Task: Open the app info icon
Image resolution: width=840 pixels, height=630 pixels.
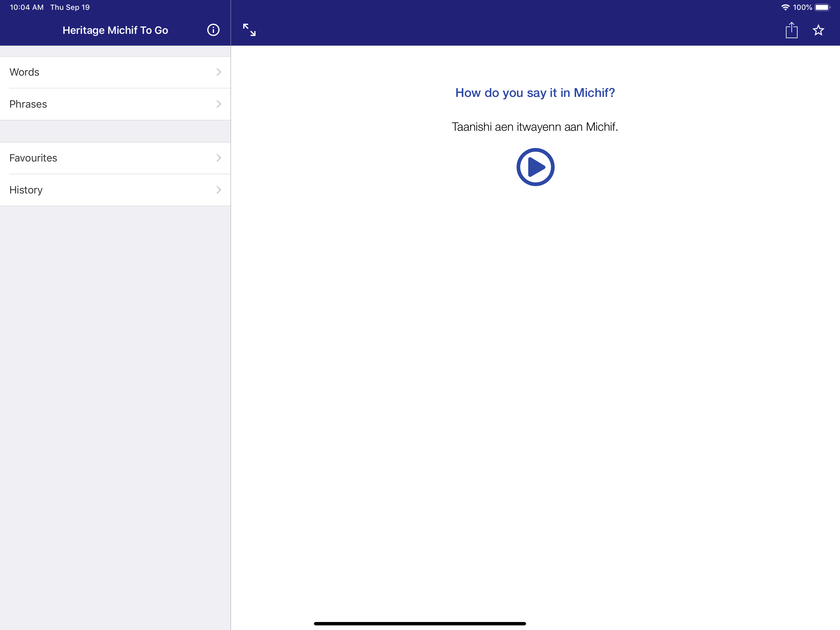Action: click(213, 30)
